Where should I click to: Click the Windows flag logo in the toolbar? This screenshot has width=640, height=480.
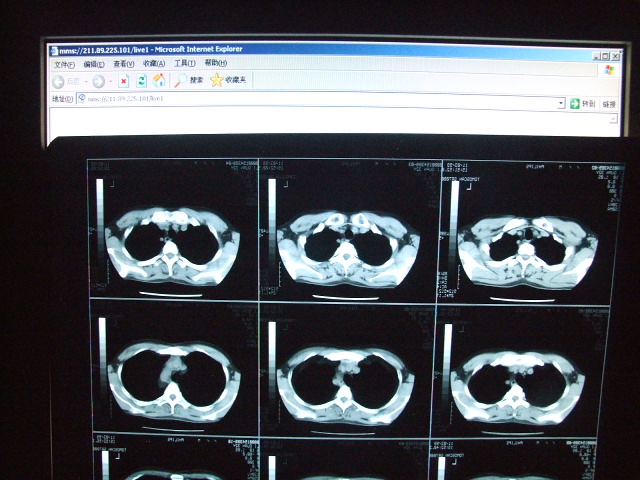[609, 70]
